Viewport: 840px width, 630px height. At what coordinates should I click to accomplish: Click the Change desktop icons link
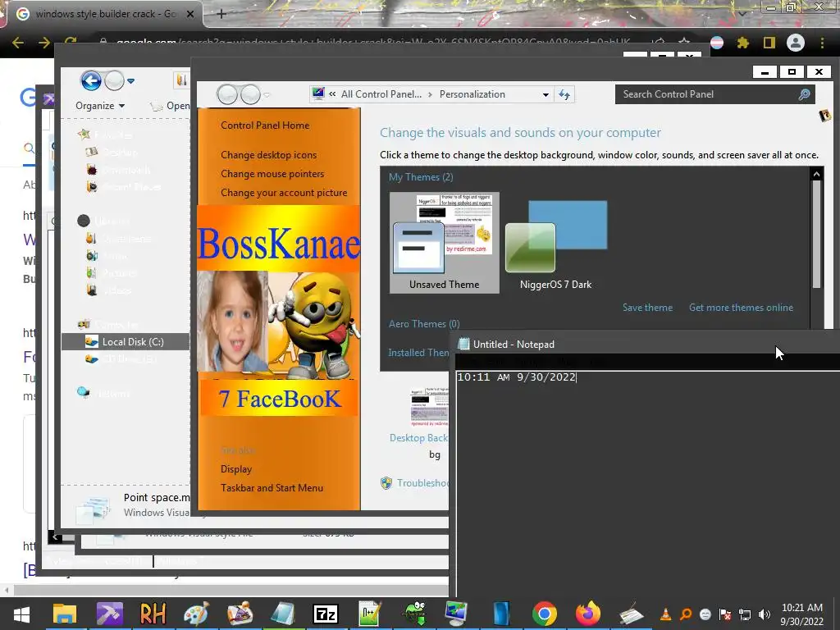pyautogui.click(x=268, y=155)
